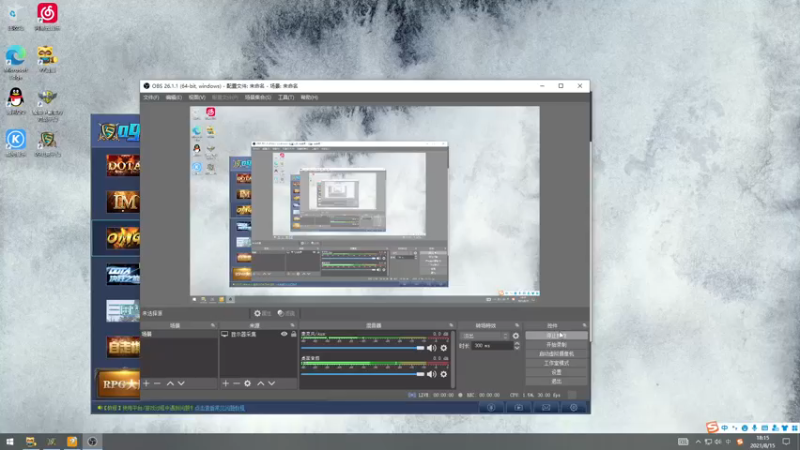
Task: Click video icon in game platform bottom bar
Action: pyautogui.click(x=518, y=408)
